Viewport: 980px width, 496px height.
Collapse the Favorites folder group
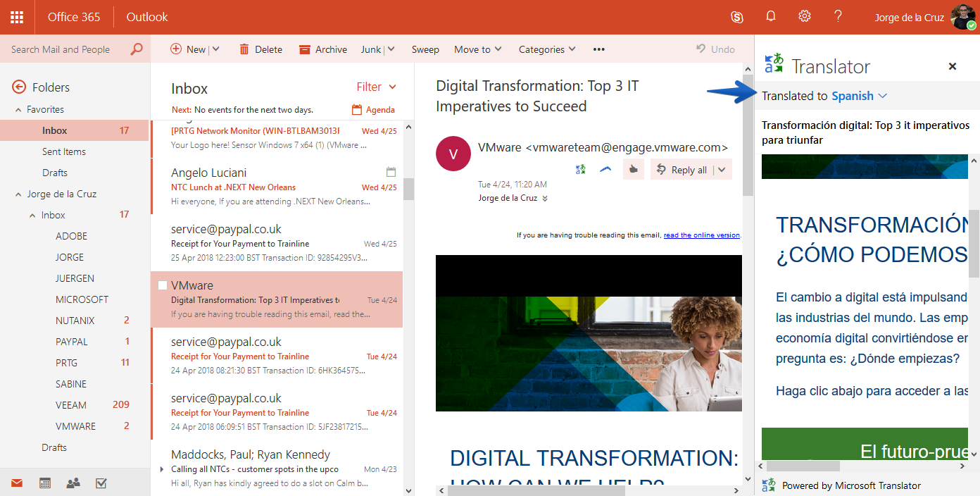click(x=18, y=110)
